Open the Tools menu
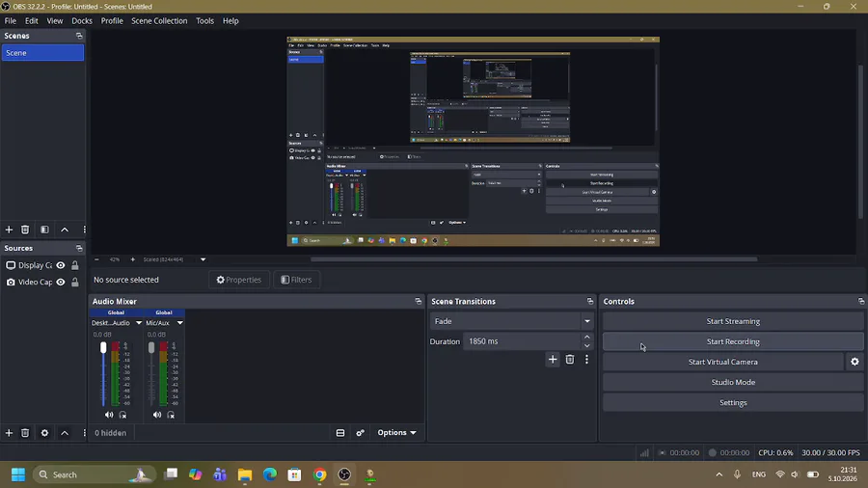This screenshot has height=488, width=868. point(204,21)
